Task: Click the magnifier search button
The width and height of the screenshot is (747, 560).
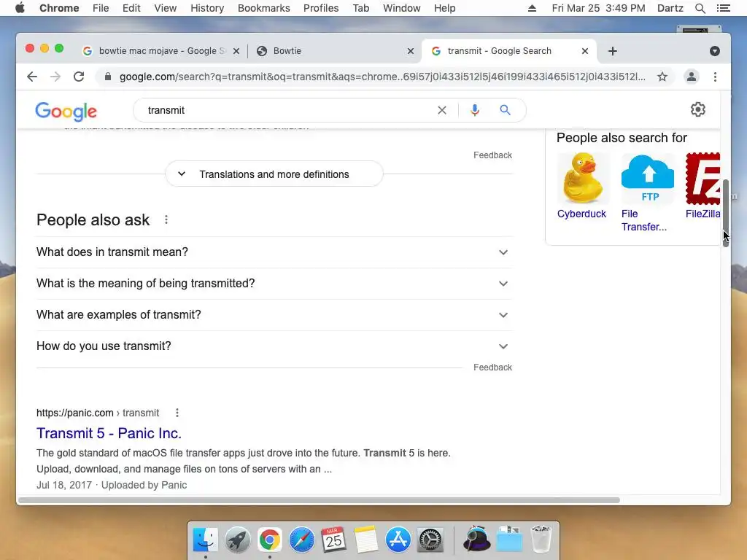Action: point(505,111)
